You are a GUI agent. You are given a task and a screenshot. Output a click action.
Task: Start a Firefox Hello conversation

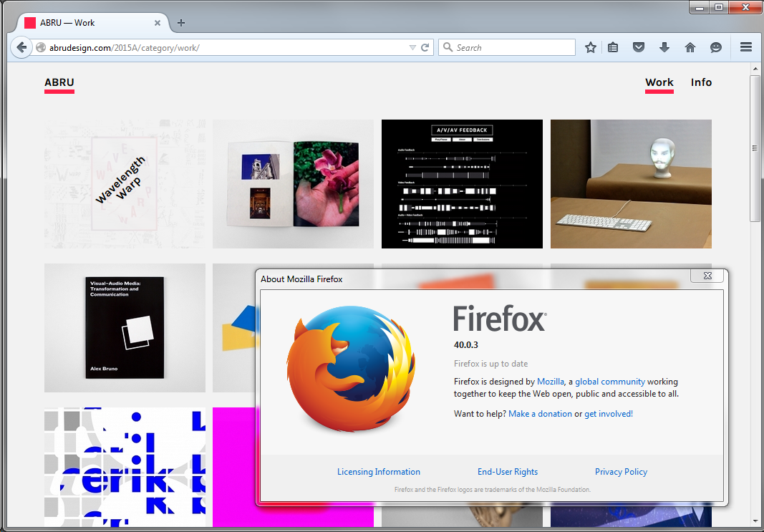715,47
